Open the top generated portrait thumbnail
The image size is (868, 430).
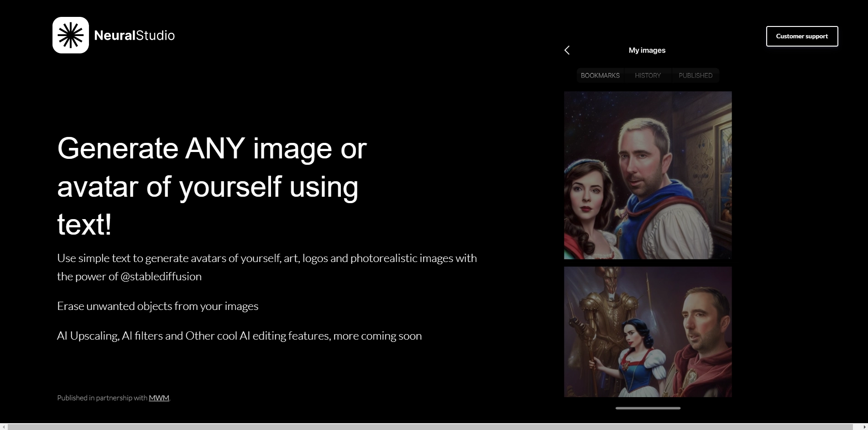coord(648,175)
